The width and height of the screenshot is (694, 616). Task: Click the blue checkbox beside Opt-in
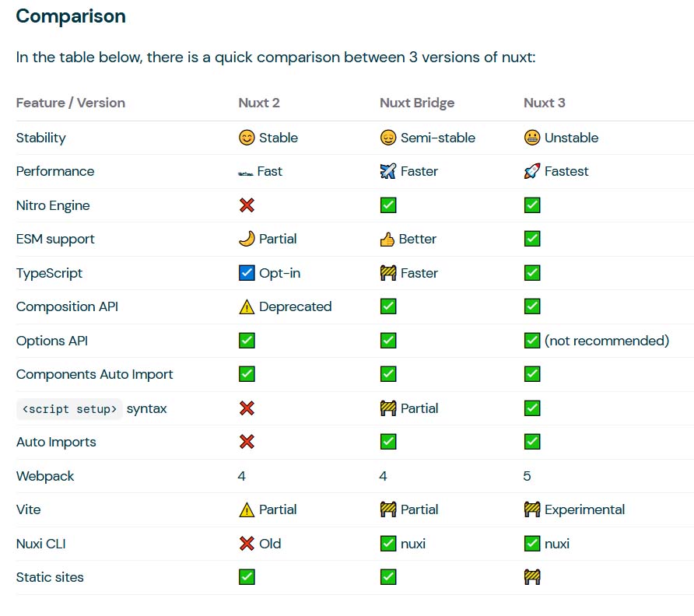247,273
